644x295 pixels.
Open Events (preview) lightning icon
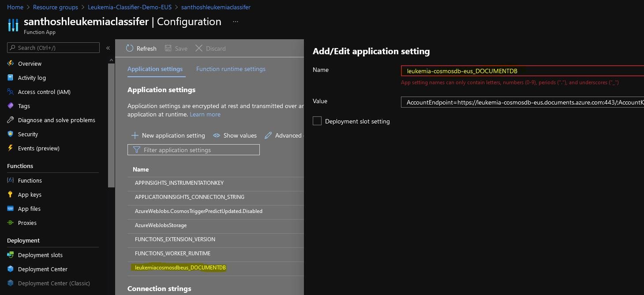[11, 148]
